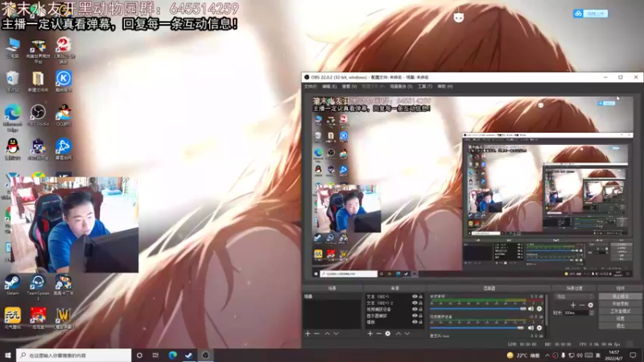Open Microsoft Edge desktop shortcut

coord(12,117)
